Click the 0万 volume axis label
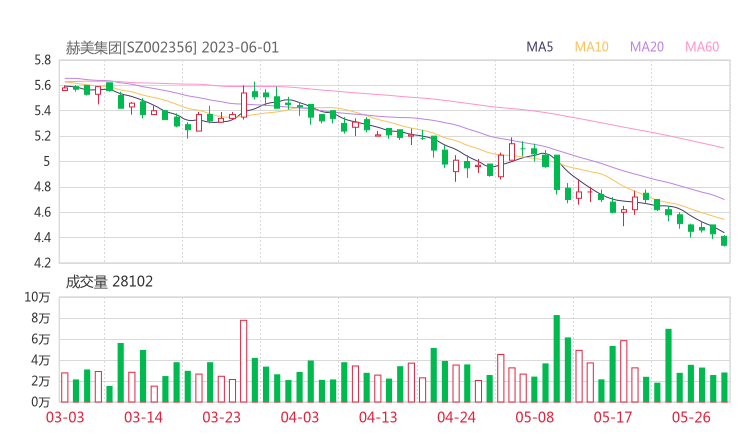 pos(41,402)
